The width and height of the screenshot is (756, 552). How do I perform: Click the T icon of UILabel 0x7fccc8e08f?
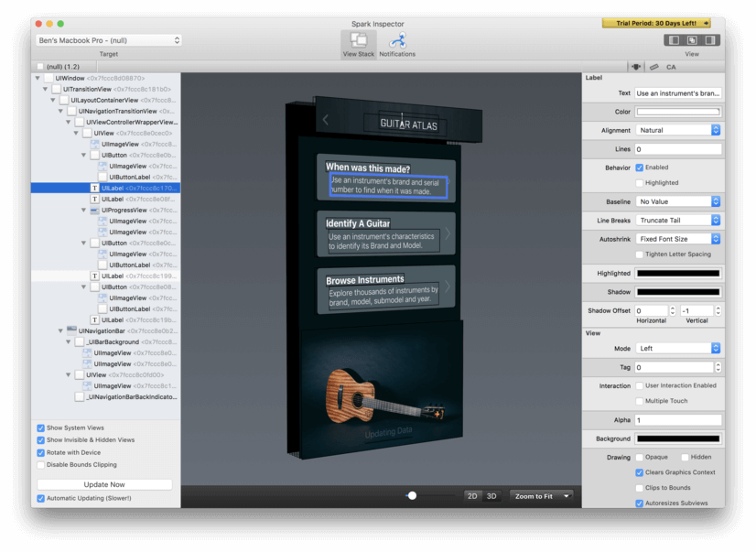coord(95,200)
